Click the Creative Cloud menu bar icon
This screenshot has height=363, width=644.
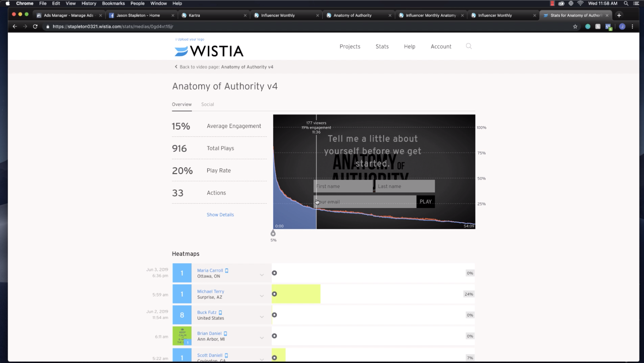[x=561, y=4]
